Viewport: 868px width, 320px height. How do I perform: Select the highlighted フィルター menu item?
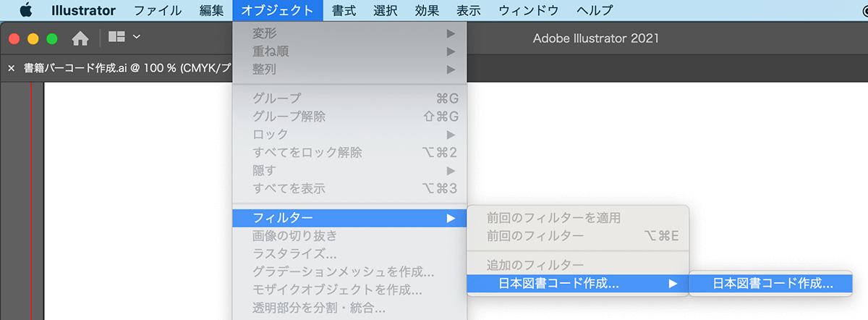[350, 218]
